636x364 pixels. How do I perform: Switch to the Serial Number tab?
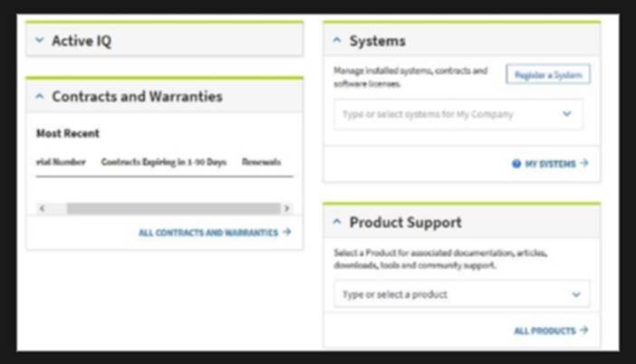[x=61, y=162]
